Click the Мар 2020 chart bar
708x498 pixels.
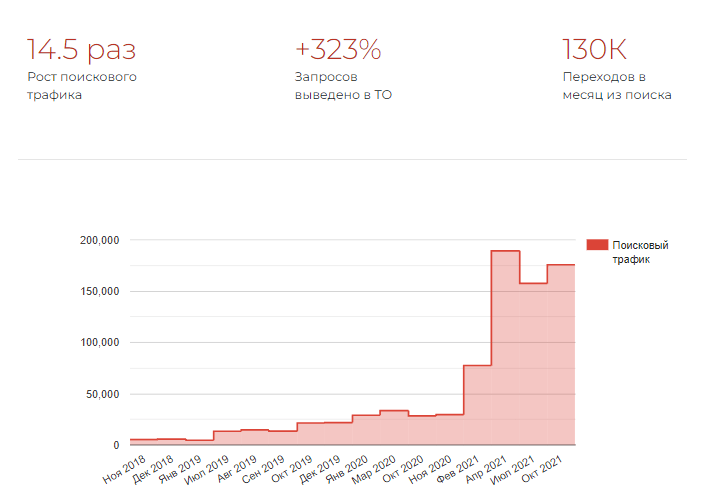(394, 428)
